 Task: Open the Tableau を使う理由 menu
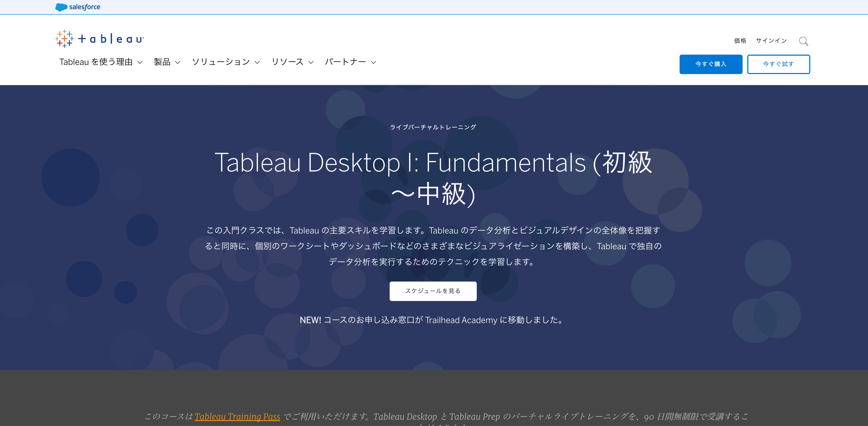coord(96,62)
